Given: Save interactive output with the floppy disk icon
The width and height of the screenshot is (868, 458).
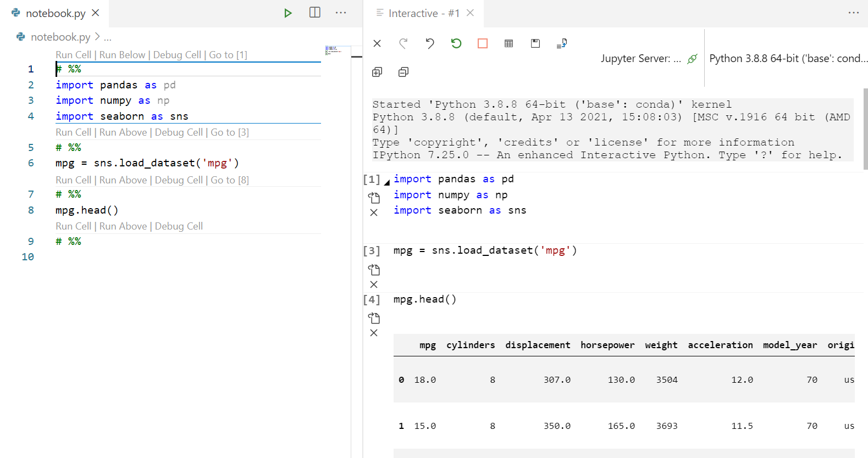Looking at the screenshot, I should click(535, 43).
